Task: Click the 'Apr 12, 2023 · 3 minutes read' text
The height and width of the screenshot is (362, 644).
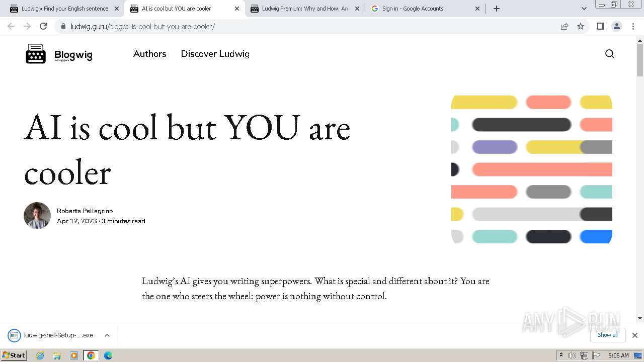Action: pyautogui.click(x=101, y=221)
